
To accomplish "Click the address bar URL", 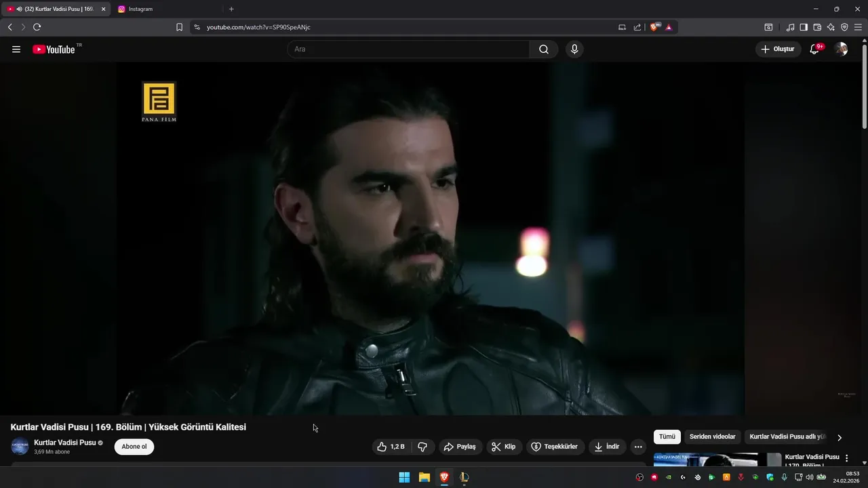I will [258, 27].
